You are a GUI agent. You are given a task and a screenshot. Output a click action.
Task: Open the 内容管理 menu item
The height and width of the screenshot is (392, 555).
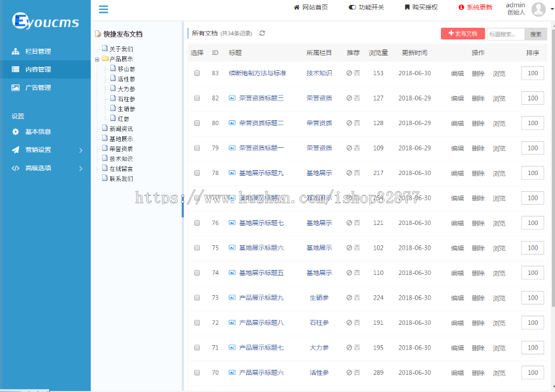point(37,69)
